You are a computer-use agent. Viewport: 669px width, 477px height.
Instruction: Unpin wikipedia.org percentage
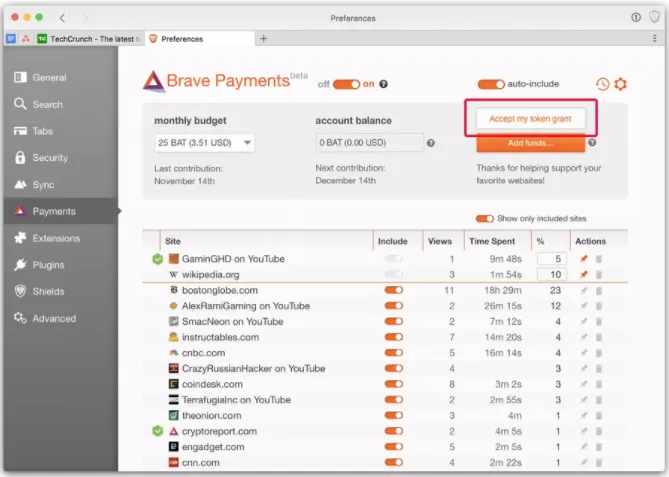coord(584,274)
